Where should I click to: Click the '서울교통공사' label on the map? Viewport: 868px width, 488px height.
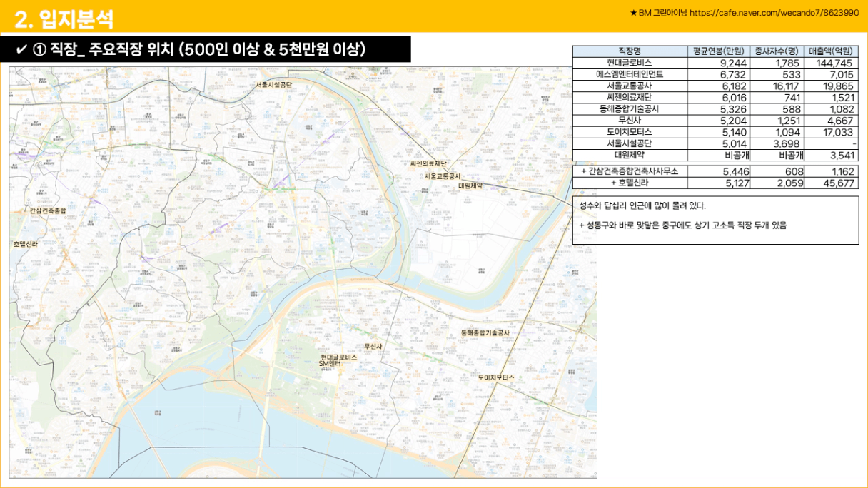tap(443, 176)
